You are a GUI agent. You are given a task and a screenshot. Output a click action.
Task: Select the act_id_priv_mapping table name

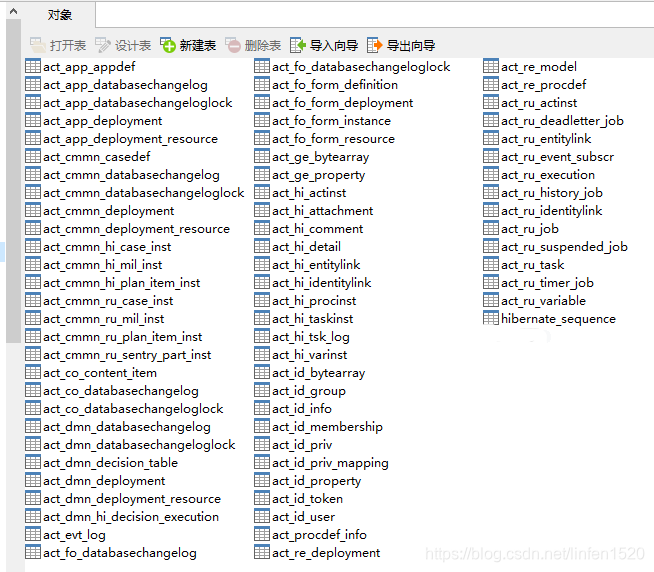point(330,463)
